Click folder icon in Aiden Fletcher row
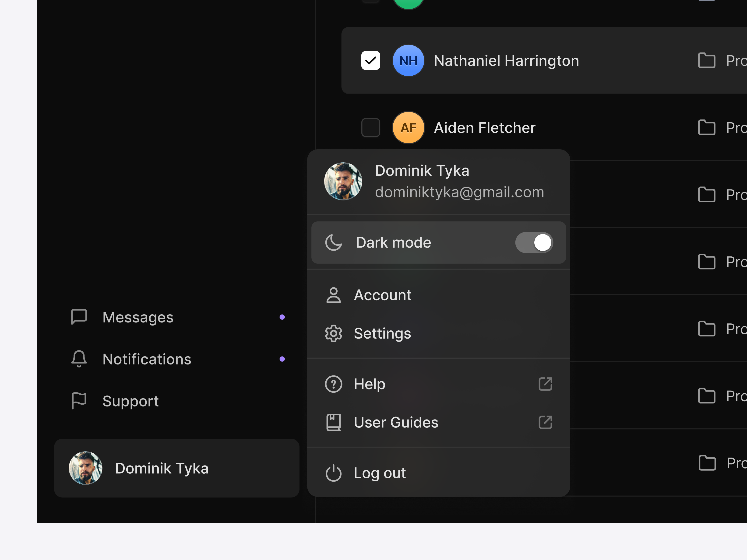747x560 pixels. (706, 128)
